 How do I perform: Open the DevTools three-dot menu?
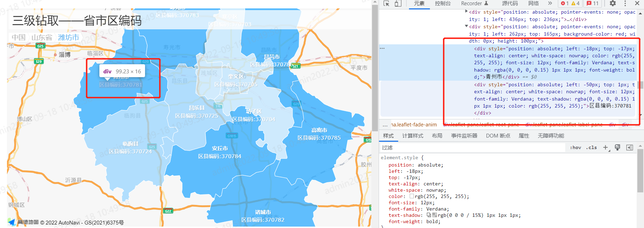coord(625,3)
